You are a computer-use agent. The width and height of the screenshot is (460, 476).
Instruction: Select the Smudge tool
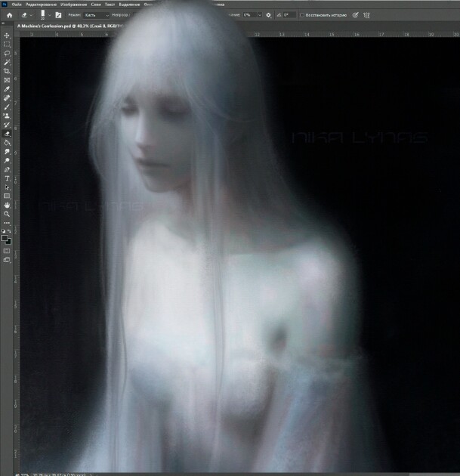[x=7, y=152]
